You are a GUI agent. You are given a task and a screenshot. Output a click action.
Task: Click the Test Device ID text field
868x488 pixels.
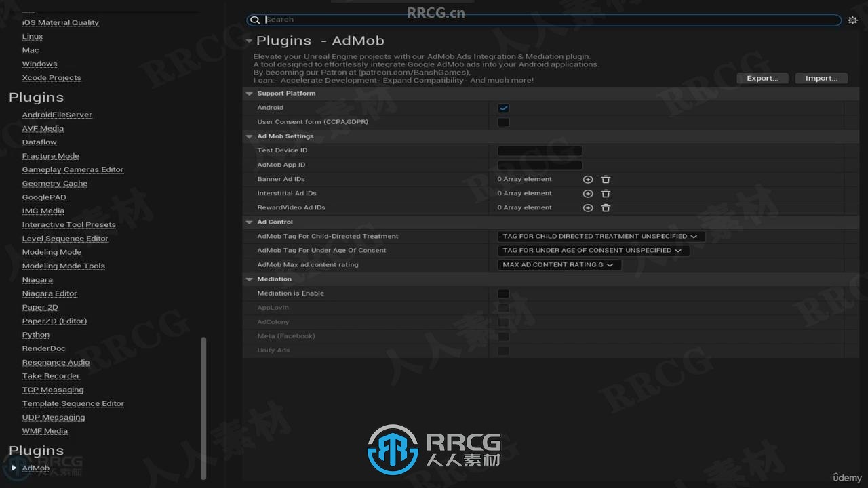(540, 150)
